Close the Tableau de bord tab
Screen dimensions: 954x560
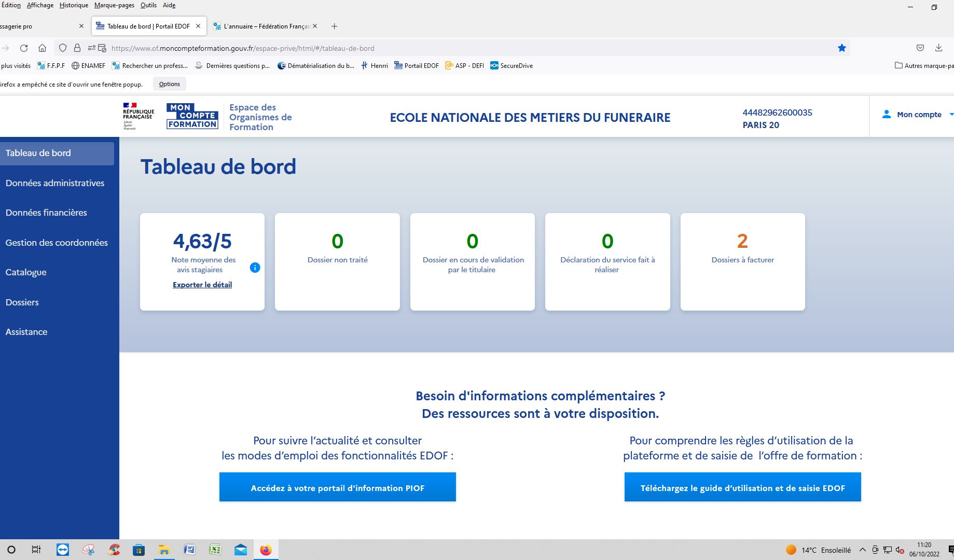198,26
